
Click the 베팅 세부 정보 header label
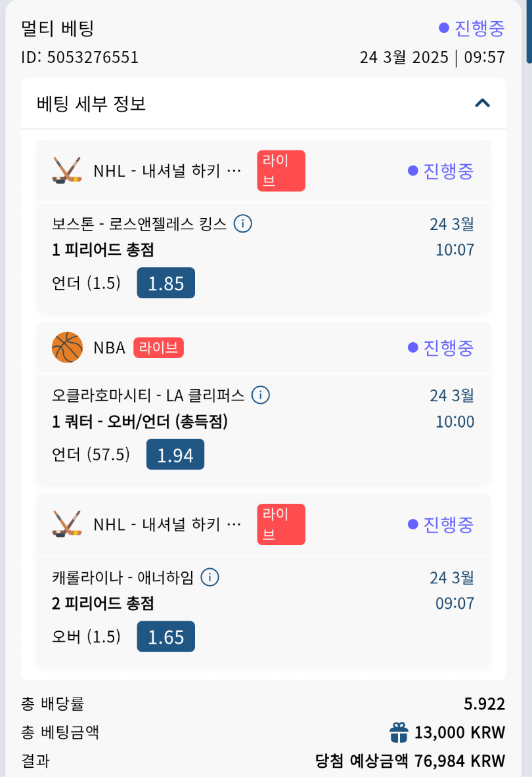coord(91,103)
